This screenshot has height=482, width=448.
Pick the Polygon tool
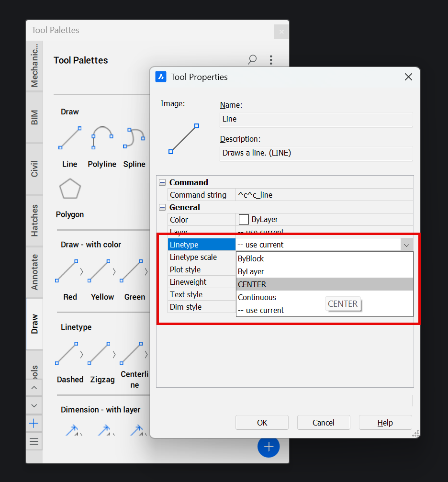(x=70, y=190)
